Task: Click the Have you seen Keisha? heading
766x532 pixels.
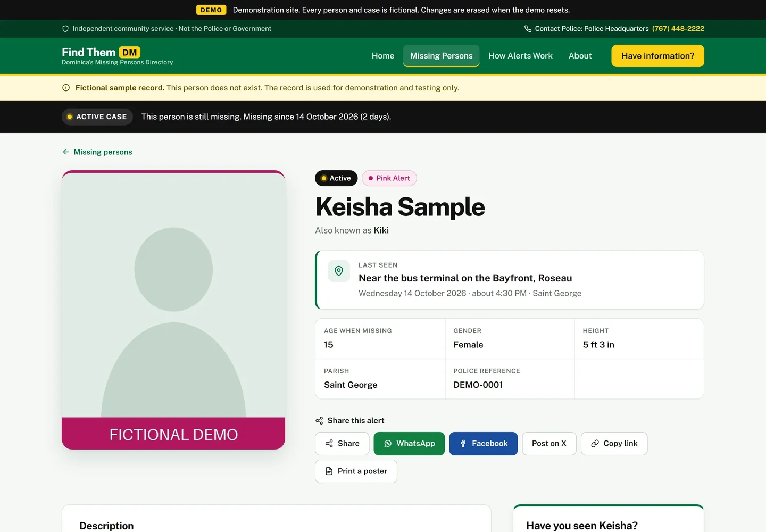Action: 582,526
